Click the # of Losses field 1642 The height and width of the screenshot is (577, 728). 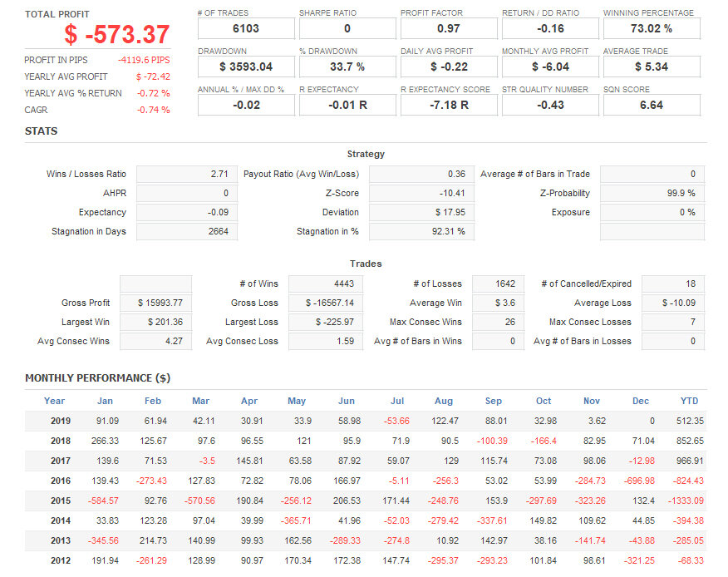[498, 284]
